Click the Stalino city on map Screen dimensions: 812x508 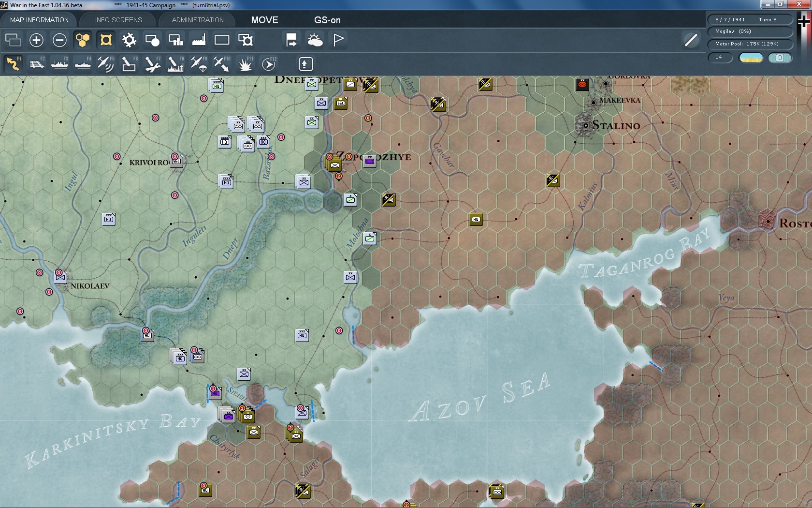coord(585,125)
